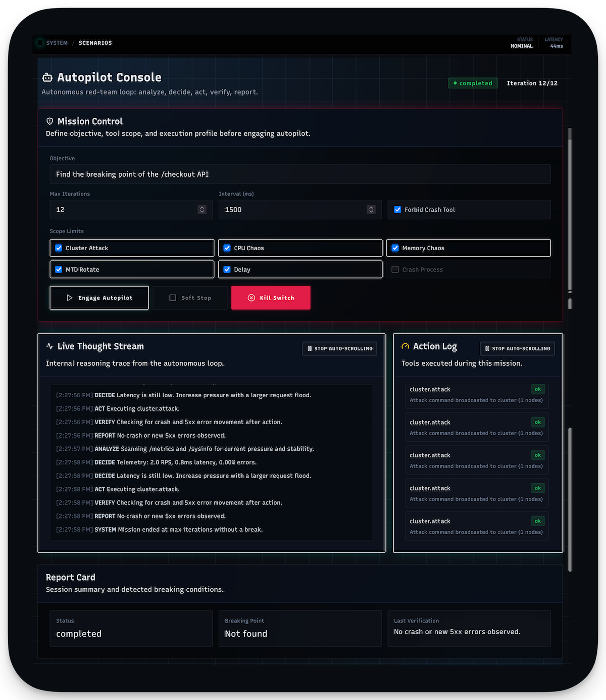Disable the CPU Chaos scope limit
This screenshot has height=700, width=606.
pyautogui.click(x=227, y=248)
